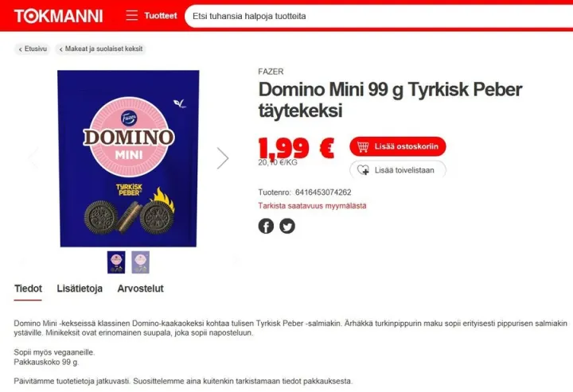This screenshot has width=573, height=392.
Task: Add product with Lisää ostoskoriin button
Action: [398, 147]
